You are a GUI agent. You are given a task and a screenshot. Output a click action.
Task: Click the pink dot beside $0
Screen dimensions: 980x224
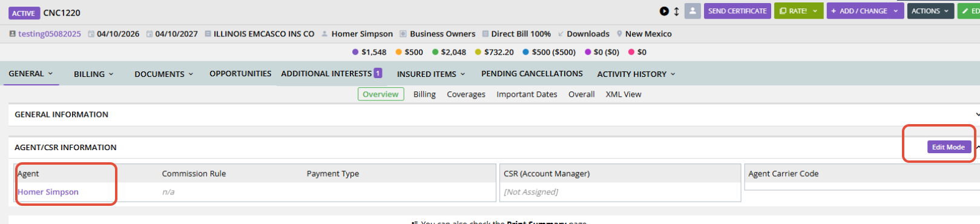click(x=631, y=52)
